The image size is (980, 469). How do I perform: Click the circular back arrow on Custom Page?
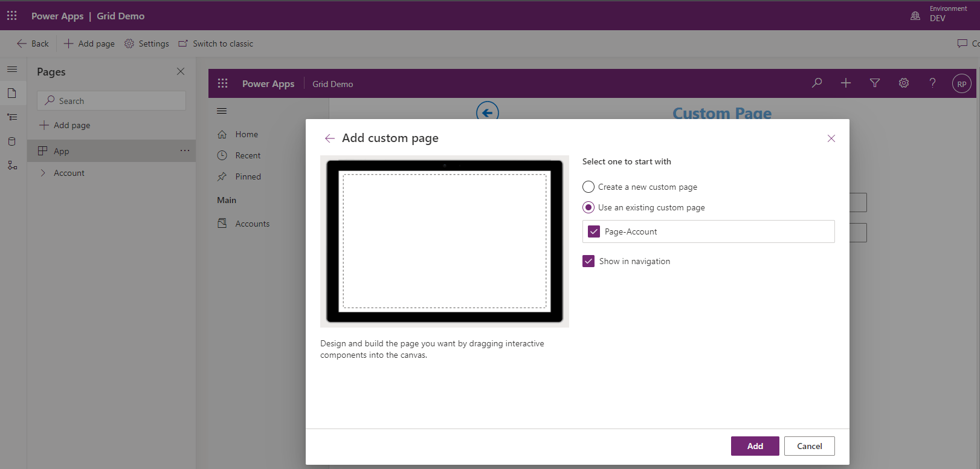(x=488, y=112)
